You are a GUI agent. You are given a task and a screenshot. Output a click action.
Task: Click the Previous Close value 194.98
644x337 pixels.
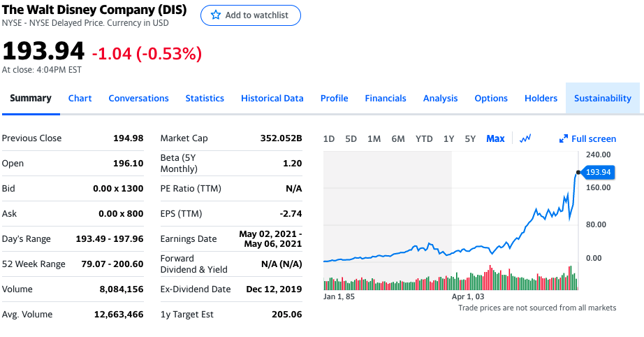click(x=128, y=138)
